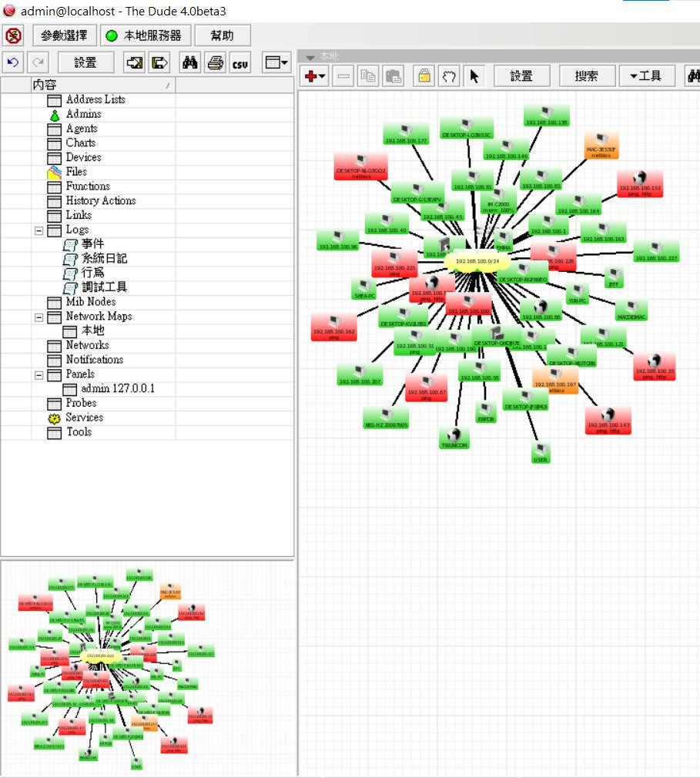Open Services in the tree

pos(85,418)
